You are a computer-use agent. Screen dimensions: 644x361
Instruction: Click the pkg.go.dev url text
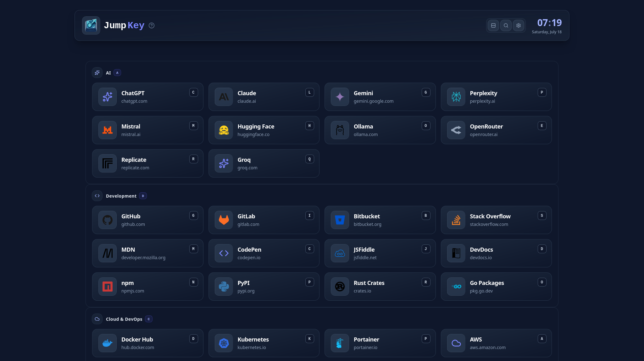point(481,291)
